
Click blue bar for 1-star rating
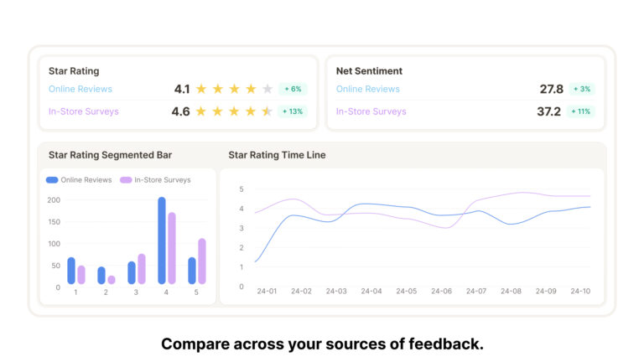[71, 271]
